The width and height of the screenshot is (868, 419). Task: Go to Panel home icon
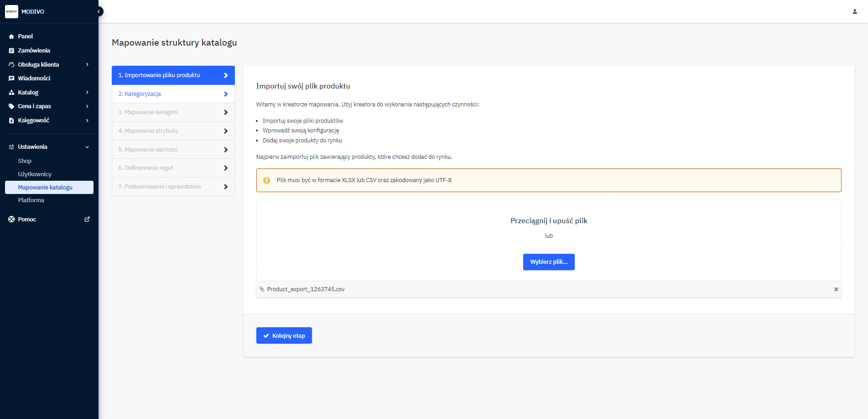12,37
